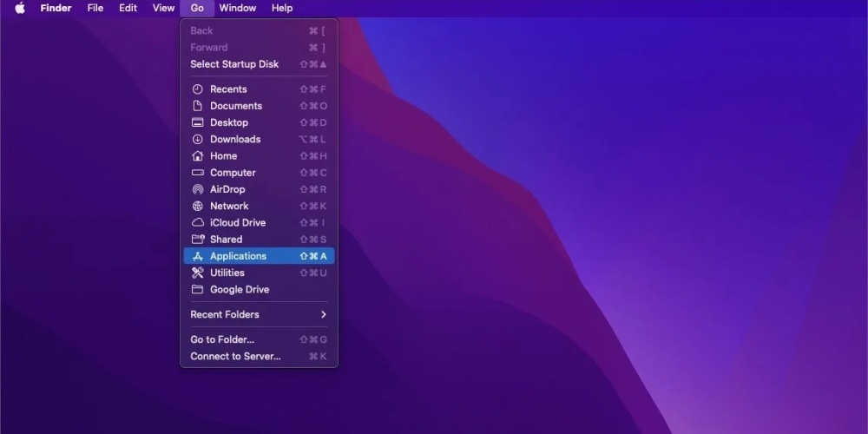Click the iCloud Drive cloud icon

click(x=197, y=222)
